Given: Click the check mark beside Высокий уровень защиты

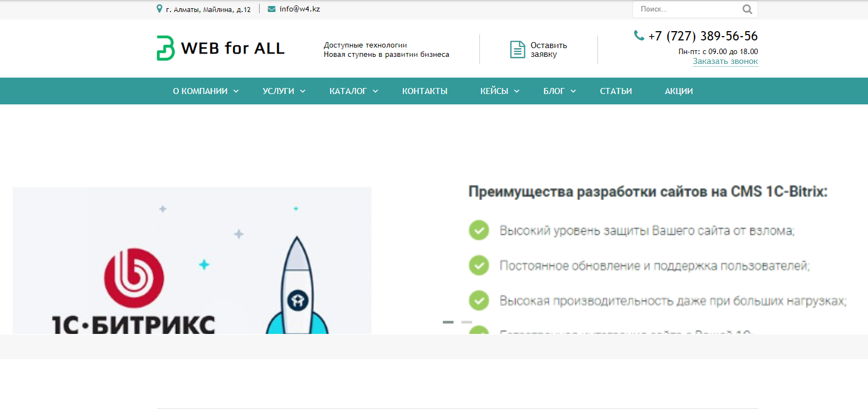Looking at the screenshot, I should click(479, 230).
